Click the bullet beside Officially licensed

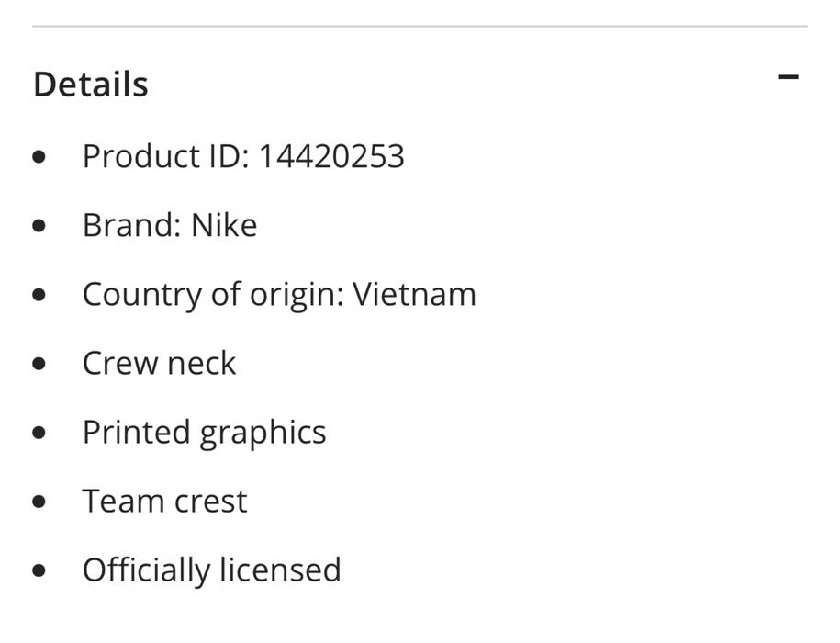(x=39, y=570)
